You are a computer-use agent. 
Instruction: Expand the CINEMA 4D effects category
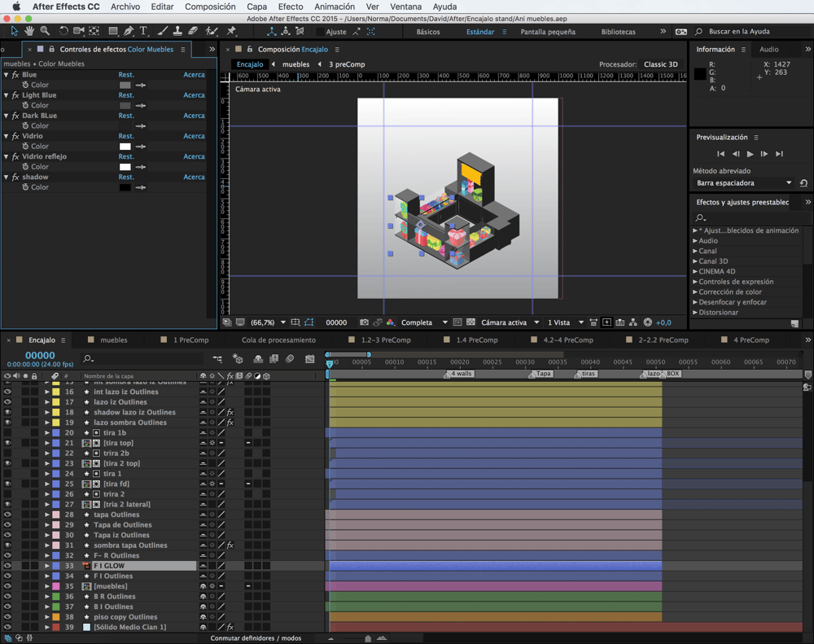click(x=695, y=272)
